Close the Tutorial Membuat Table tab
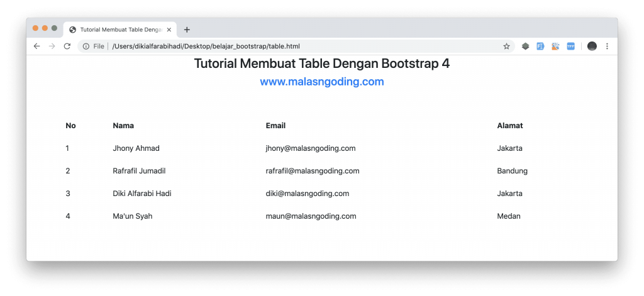This screenshot has height=296, width=644. (169, 30)
